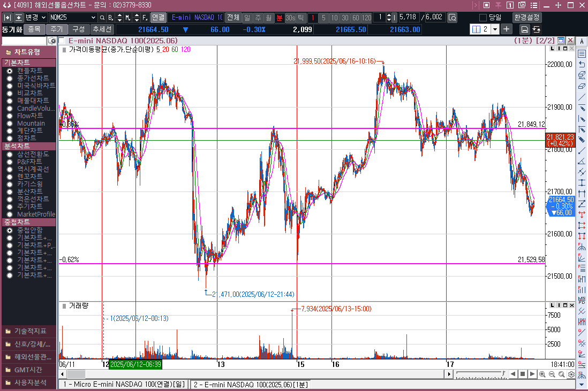The image size is (588, 391).
Task: Open the chart layout dropdown showing 2
Action: point(495,29)
